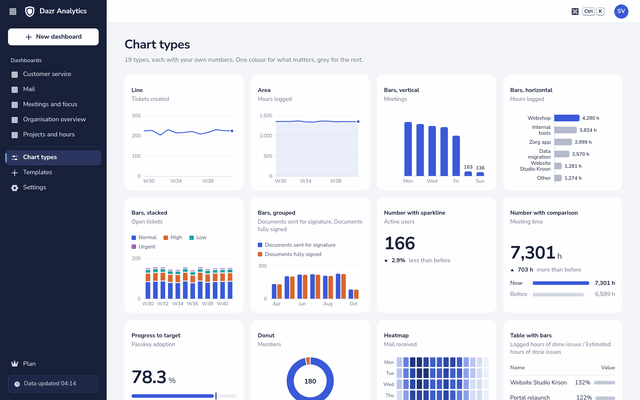Click the Projects and hours dashboard icon
640x400 pixels.
(15, 135)
